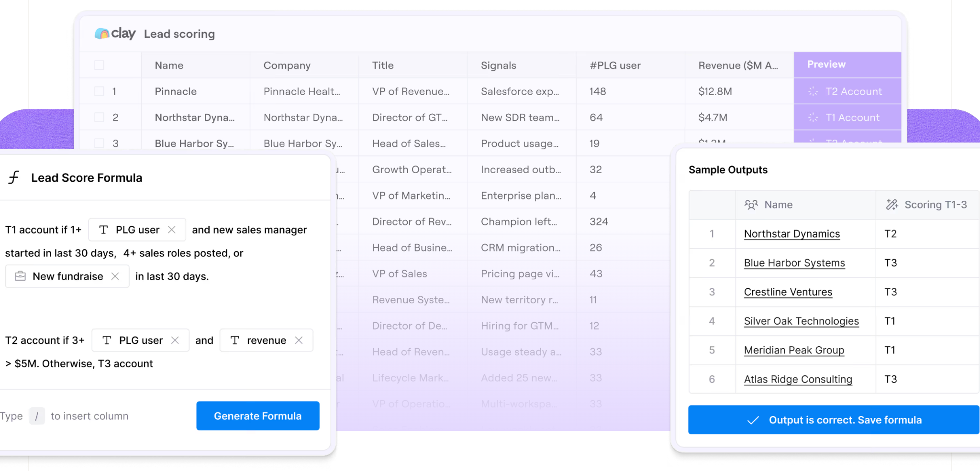The height and width of the screenshot is (471, 980).
Task: Click the sparkle icon next to T2 Account
Action: 813,91
